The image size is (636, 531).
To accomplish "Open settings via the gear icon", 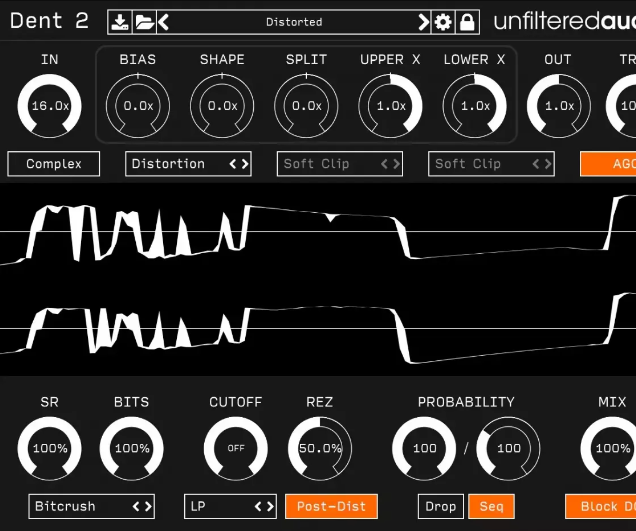I will (443, 22).
